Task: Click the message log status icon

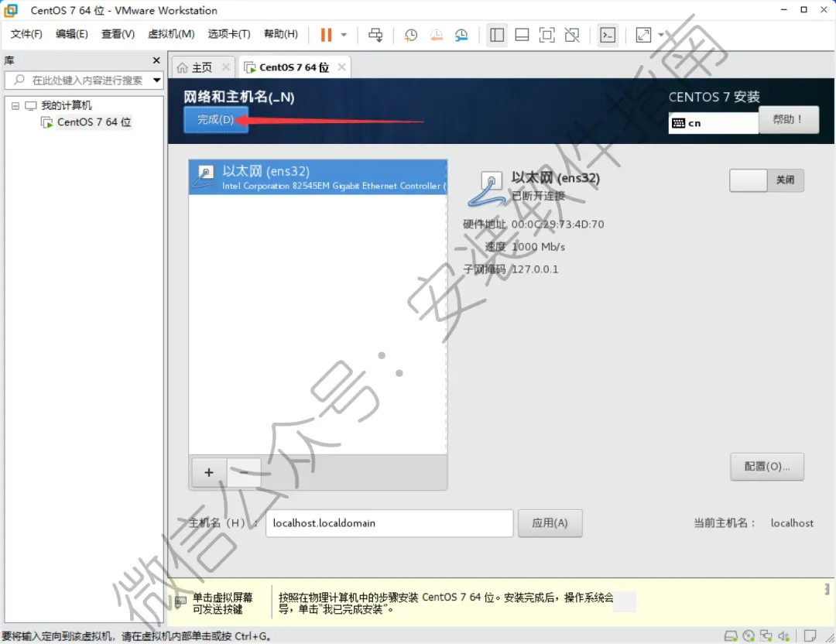Action: (810, 635)
